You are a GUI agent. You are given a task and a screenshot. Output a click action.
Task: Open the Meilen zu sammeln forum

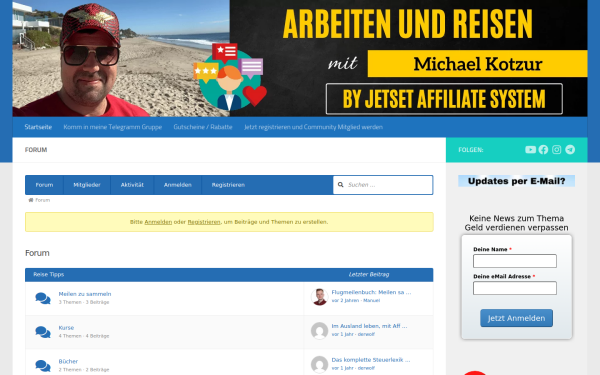(x=85, y=294)
